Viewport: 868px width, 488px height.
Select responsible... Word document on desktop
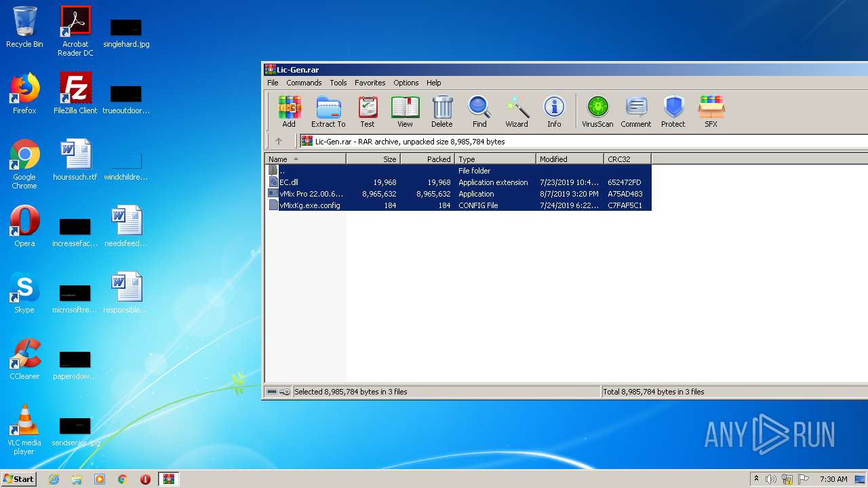[126, 293]
